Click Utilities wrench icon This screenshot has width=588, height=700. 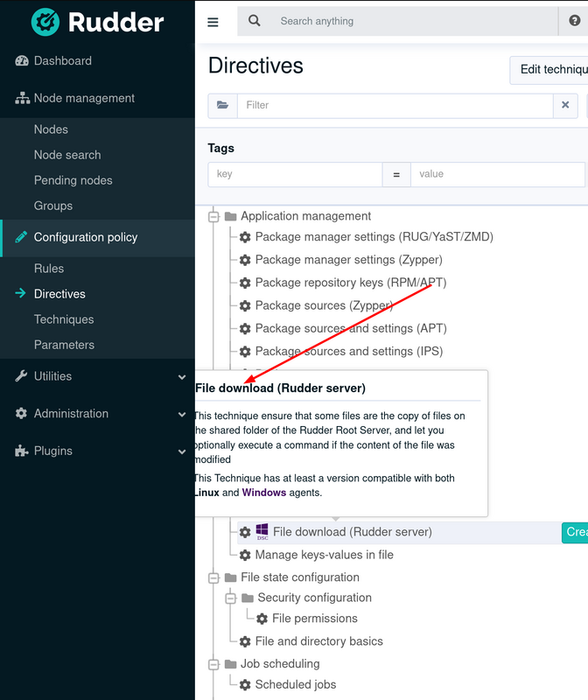(21, 376)
